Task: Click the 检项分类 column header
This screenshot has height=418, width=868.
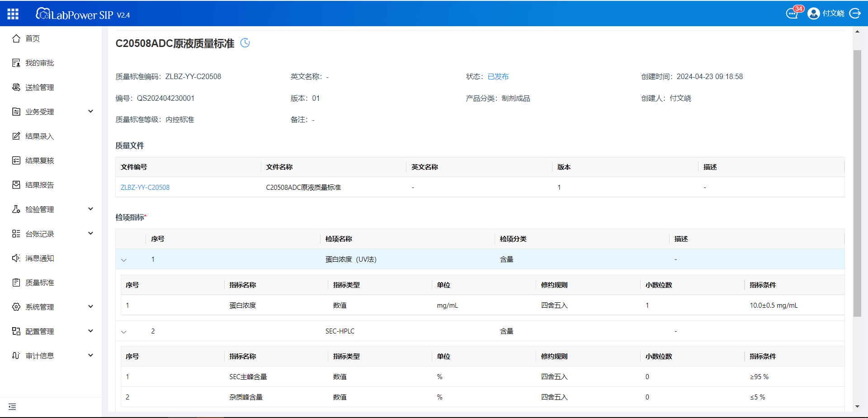Action: click(x=513, y=239)
